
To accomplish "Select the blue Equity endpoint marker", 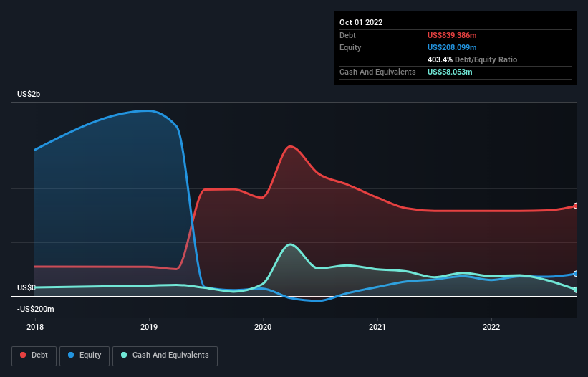I will [x=576, y=274].
